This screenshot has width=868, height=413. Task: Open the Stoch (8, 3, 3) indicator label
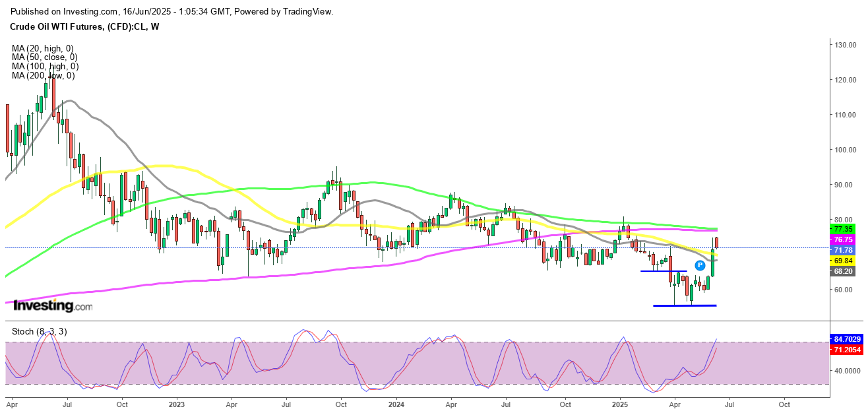pyautogui.click(x=40, y=331)
